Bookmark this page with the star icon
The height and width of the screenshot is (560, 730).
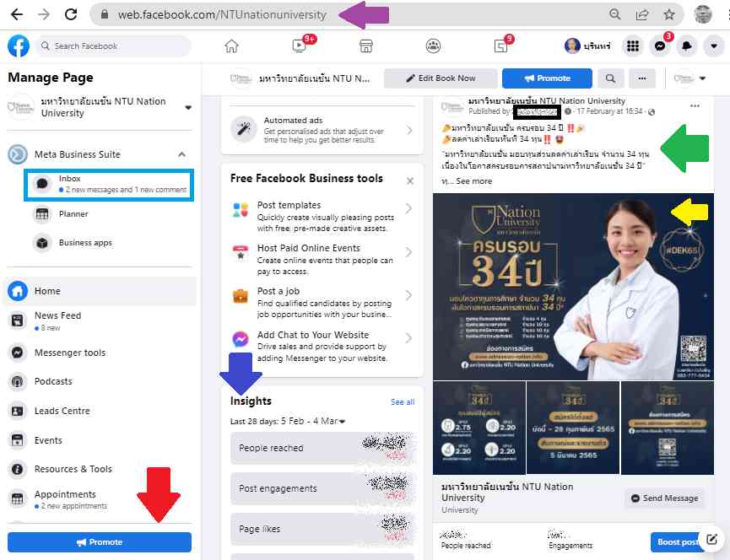click(x=668, y=14)
